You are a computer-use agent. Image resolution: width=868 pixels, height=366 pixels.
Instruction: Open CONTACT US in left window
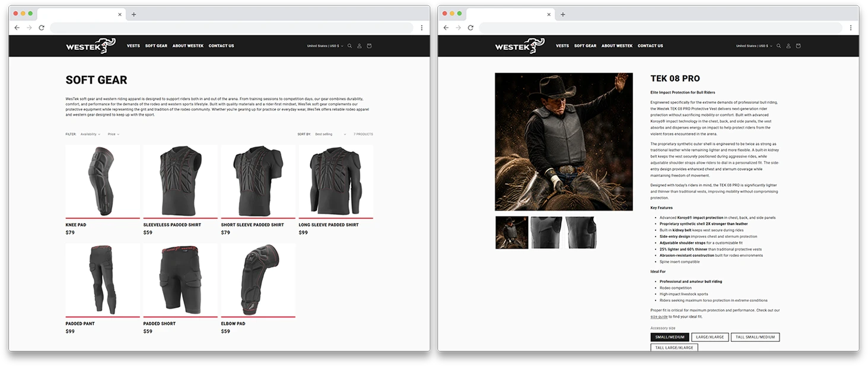(221, 46)
